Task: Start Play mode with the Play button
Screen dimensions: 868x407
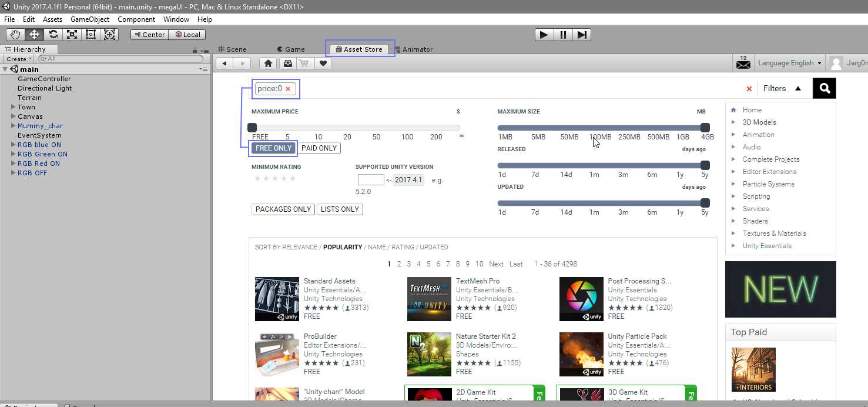Action: (544, 35)
